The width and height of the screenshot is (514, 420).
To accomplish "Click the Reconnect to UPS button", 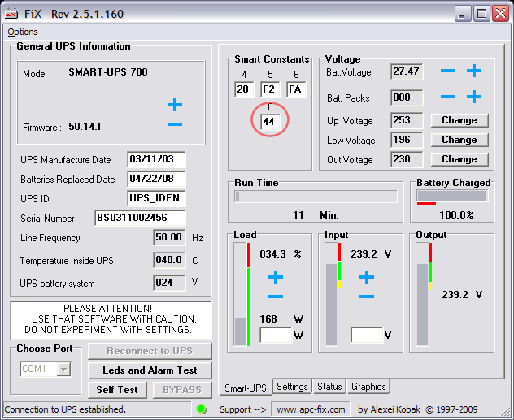I will [150, 351].
